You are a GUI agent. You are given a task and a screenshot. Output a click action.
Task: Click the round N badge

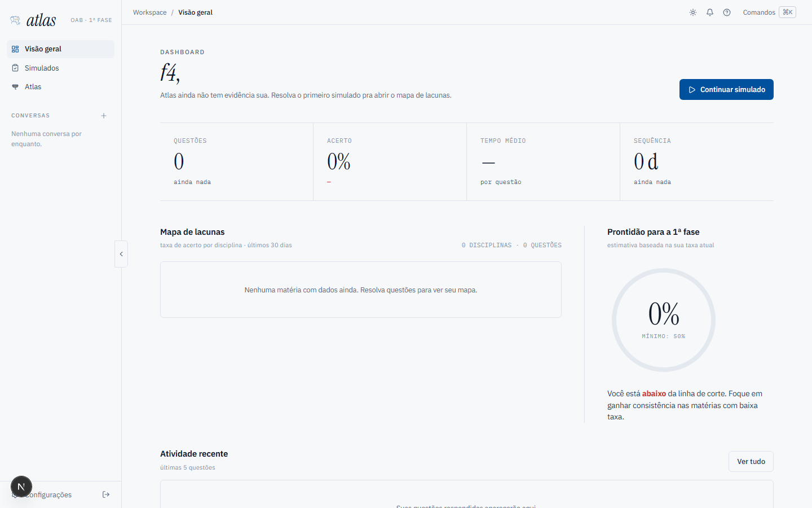pyautogui.click(x=21, y=487)
